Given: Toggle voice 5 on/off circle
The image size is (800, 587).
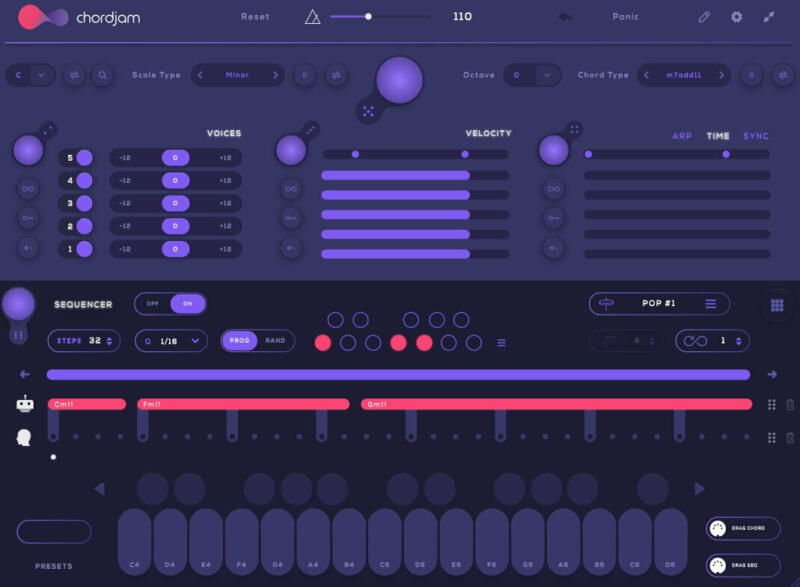Looking at the screenshot, I should (84, 158).
